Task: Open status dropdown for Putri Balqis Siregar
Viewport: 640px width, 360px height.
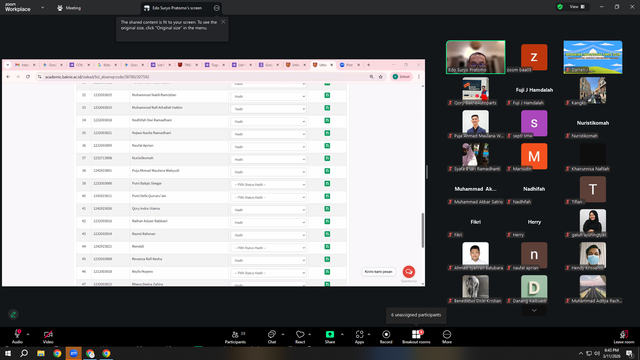Action: point(268,184)
